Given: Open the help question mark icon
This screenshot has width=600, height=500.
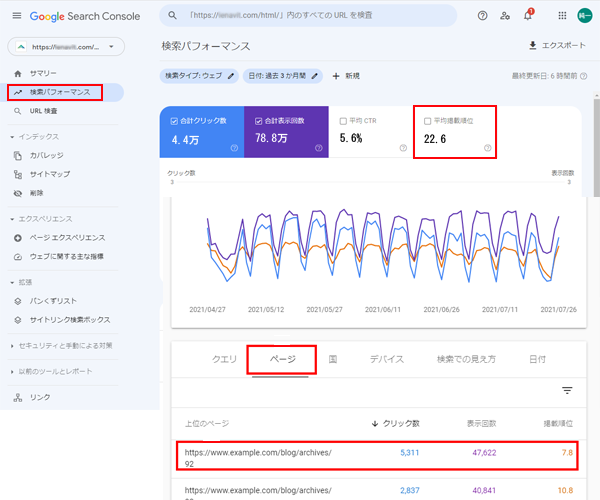Looking at the screenshot, I should [482, 16].
